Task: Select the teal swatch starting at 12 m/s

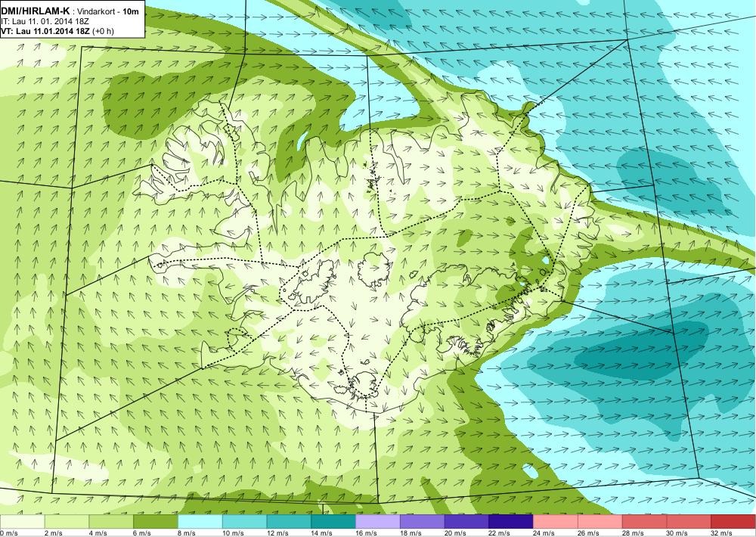Action: pos(289,522)
